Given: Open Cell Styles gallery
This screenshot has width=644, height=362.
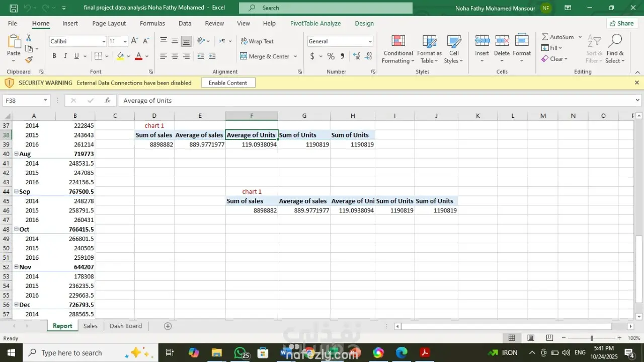Looking at the screenshot, I should [454, 49].
